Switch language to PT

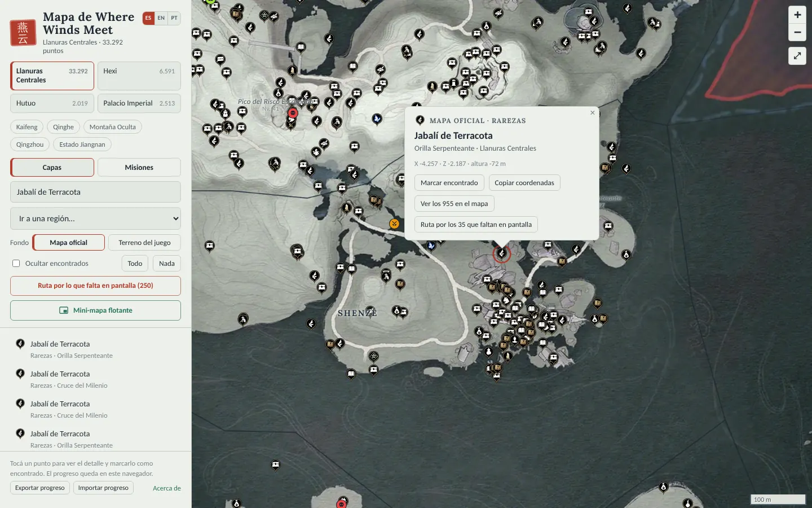pyautogui.click(x=174, y=18)
